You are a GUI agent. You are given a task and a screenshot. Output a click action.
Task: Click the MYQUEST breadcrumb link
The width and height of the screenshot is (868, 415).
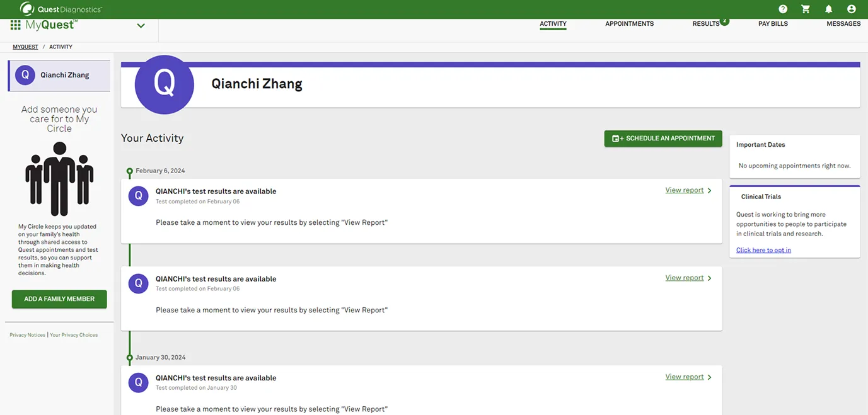25,47
